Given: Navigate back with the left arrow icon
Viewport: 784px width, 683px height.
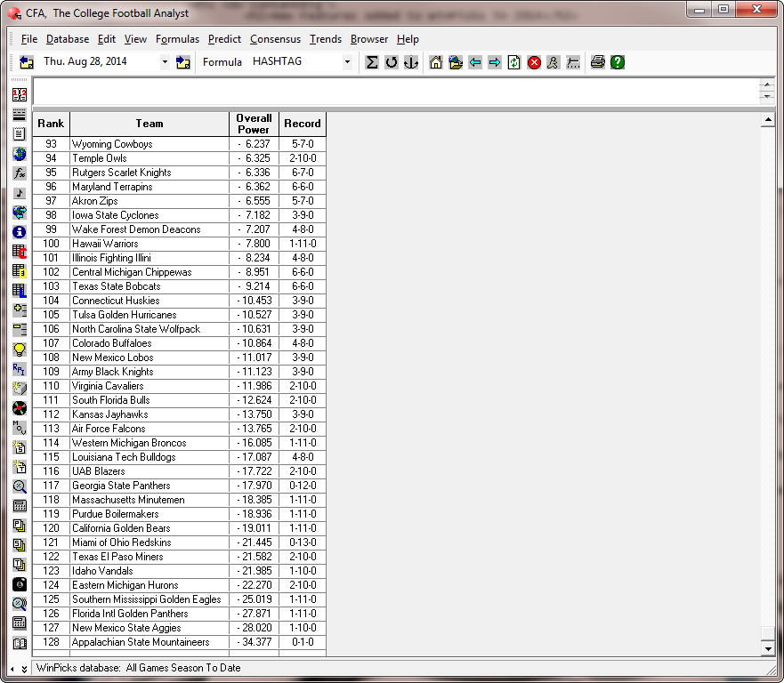Looking at the screenshot, I should point(475,62).
